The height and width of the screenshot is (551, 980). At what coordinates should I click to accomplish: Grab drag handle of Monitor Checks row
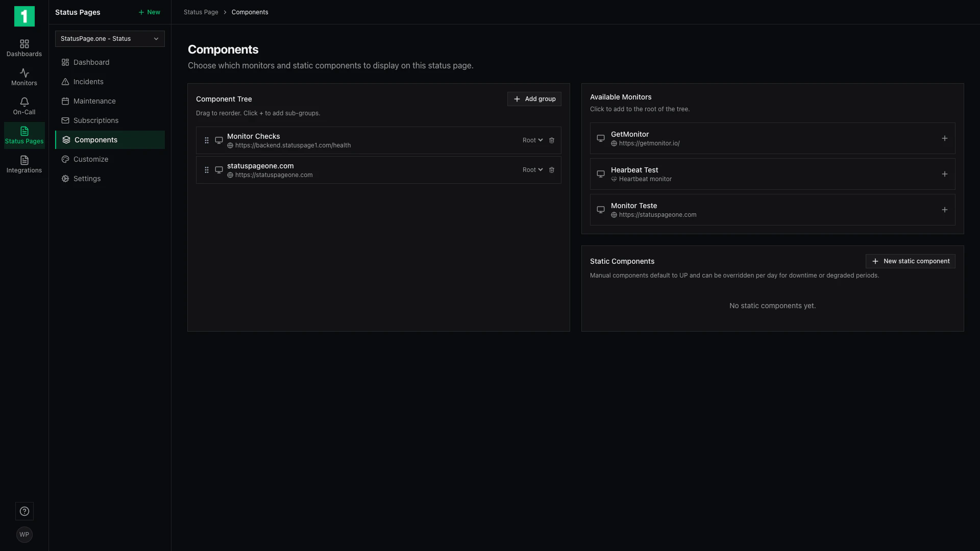(x=207, y=140)
